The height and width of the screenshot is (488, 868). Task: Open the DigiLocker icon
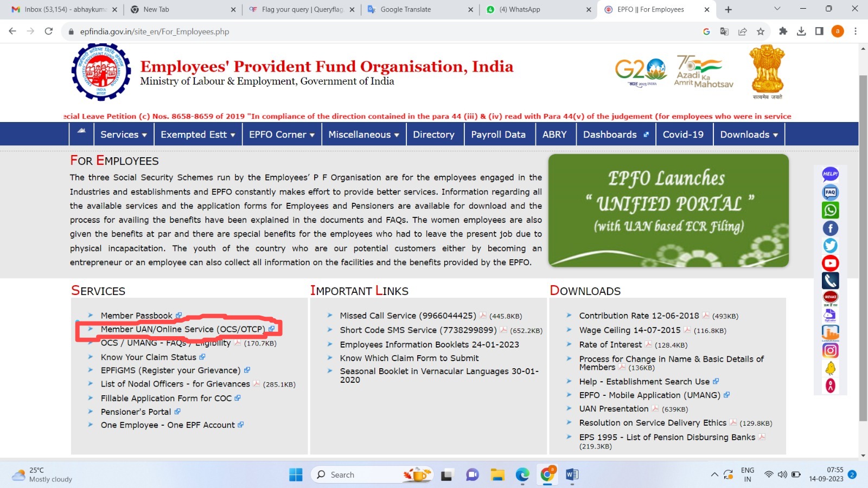pyautogui.click(x=830, y=315)
